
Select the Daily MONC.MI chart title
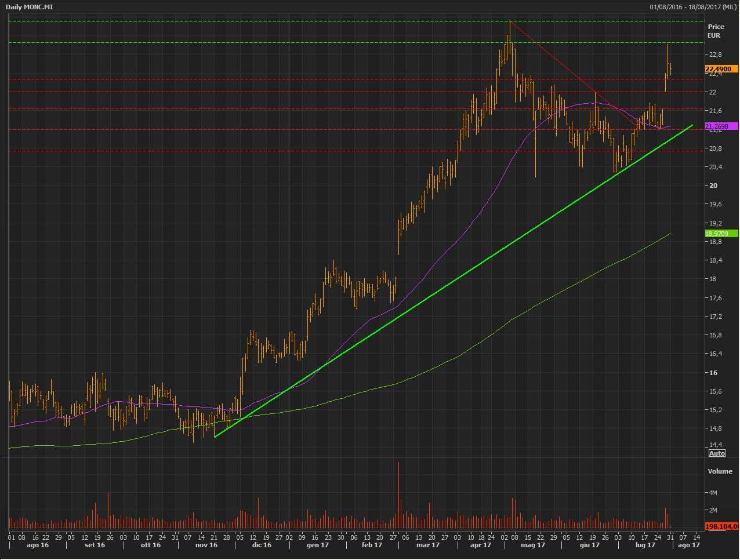point(30,7)
